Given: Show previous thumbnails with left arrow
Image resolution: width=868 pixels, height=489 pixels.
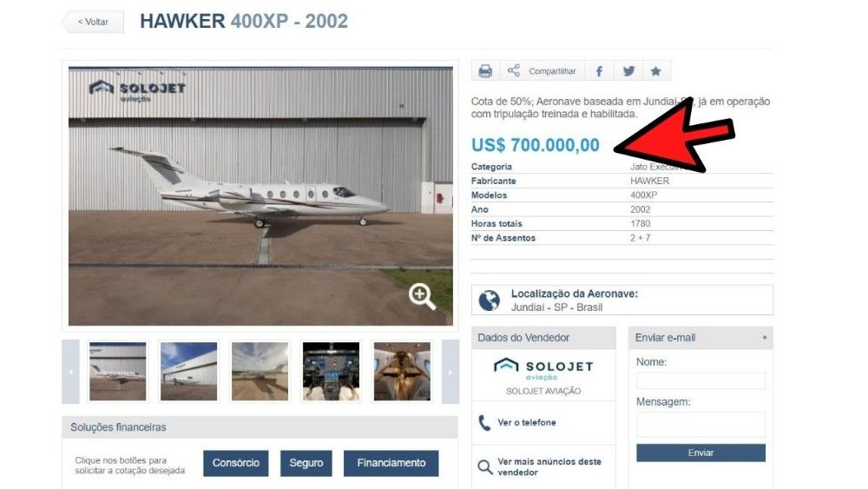Looking at the screenshot, I should click(x=71, y=372).
